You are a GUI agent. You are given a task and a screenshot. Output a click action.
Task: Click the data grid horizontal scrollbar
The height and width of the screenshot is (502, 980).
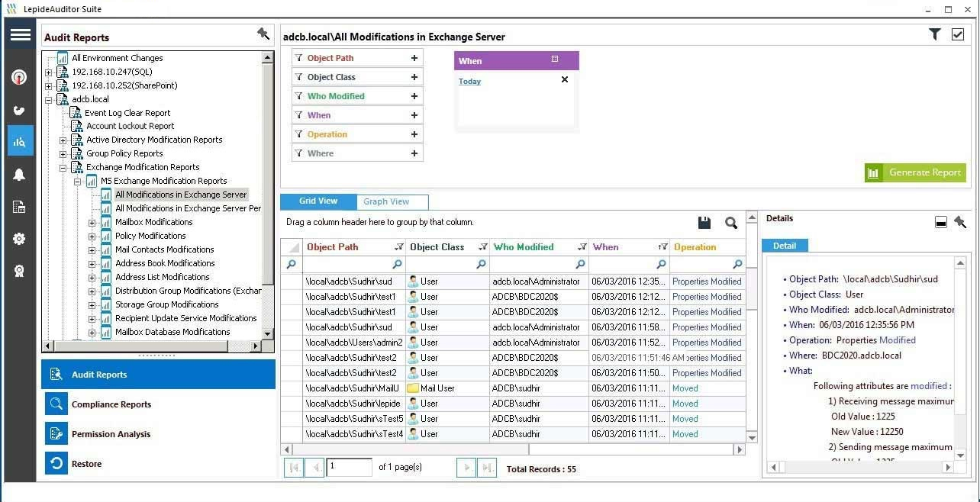point(513,450)
